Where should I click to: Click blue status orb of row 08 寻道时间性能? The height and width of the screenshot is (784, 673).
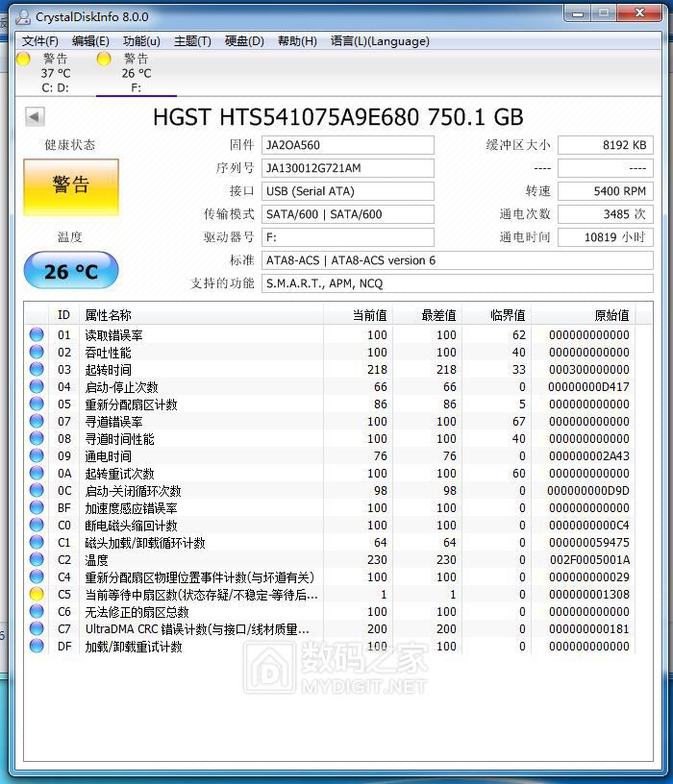point(37,438)
